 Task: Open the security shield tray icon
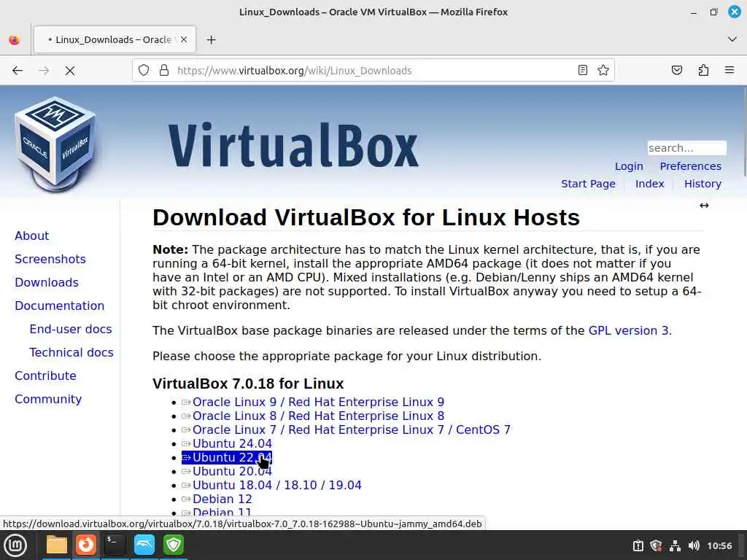(656, 545)
